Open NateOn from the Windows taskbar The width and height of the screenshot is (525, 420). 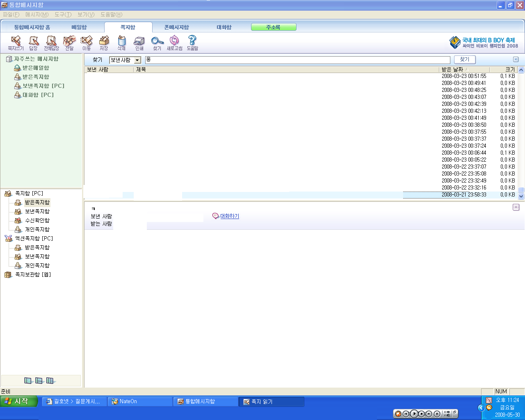point(140,402)
